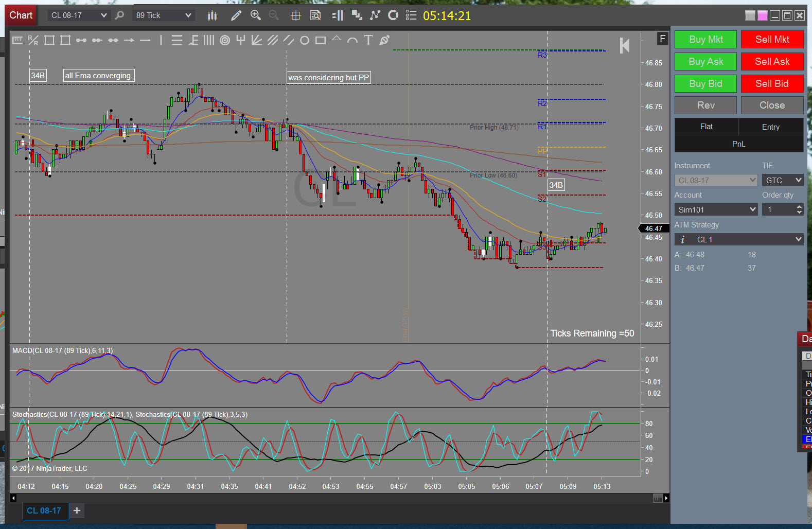The image size is (812, 529).
Task: Click the instrument search magnifier icon
Action: tap(119, 15)
